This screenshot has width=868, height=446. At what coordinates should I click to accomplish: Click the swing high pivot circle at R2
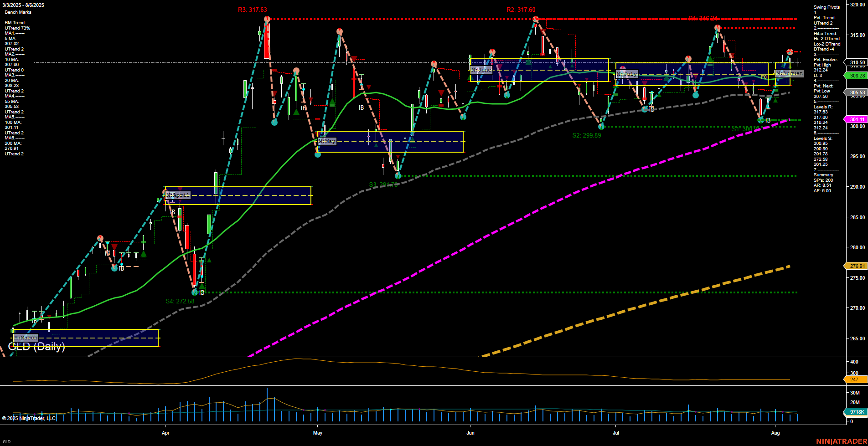click(536, 19)
